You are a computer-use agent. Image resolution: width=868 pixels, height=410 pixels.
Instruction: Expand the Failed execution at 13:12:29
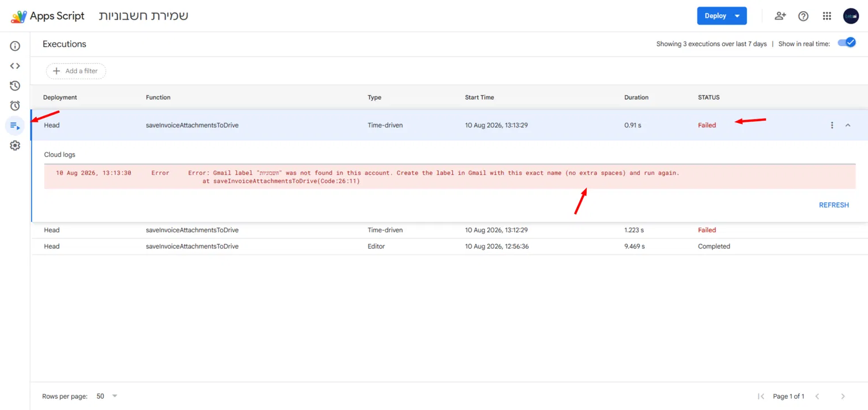[449, 230]
